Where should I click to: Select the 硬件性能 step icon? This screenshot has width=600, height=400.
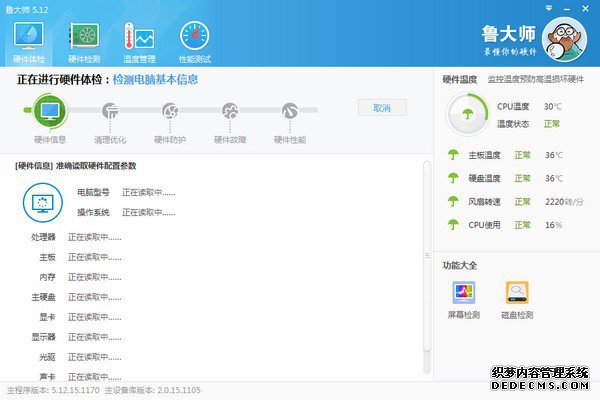290,111
